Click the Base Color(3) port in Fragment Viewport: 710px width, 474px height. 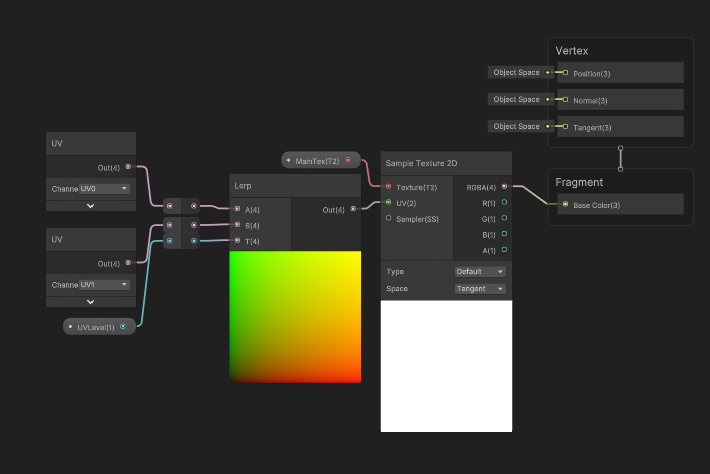pyautogui.click(x=565, y=205)
